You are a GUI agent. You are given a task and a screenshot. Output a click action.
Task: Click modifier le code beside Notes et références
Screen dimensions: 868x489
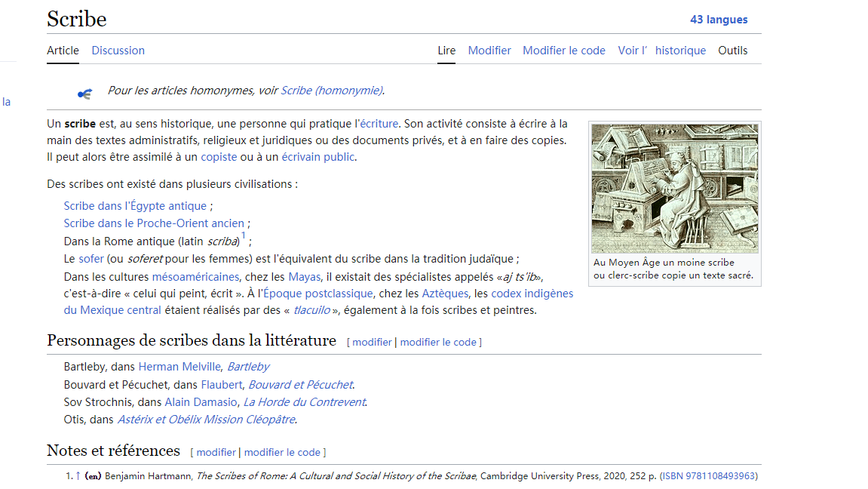282,452
